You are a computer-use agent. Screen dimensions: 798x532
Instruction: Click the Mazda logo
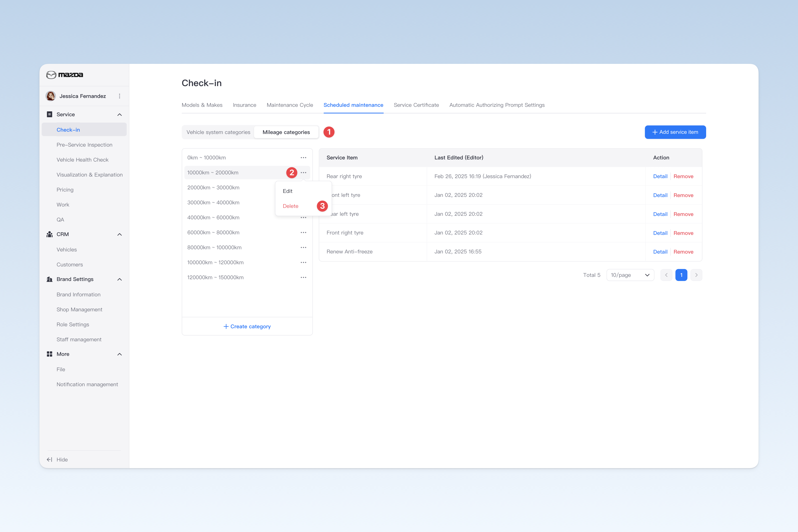point(64,75)
